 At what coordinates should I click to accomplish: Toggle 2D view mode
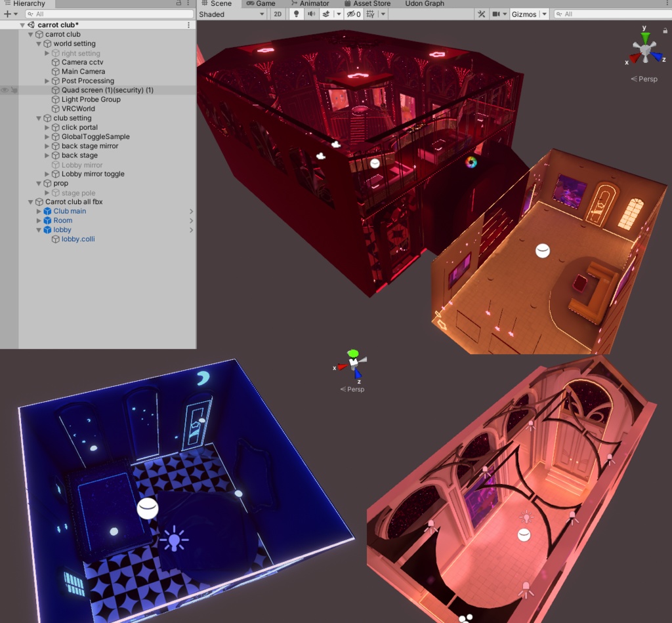tap(278, 14)
